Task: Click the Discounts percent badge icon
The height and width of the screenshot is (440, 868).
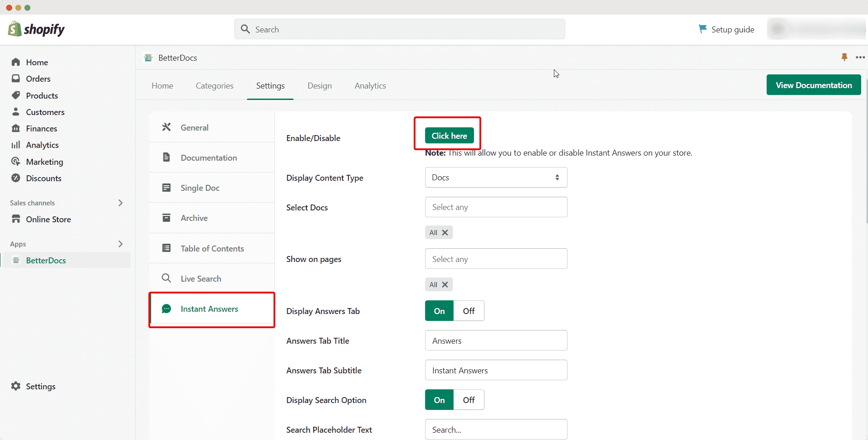Action: click(x=16, y=178)
